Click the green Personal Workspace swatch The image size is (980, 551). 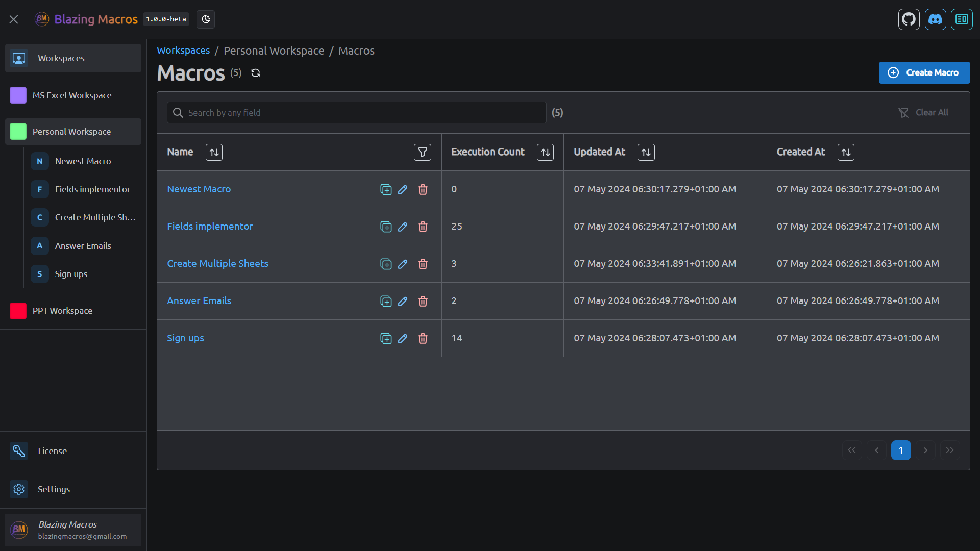[18, 132]
